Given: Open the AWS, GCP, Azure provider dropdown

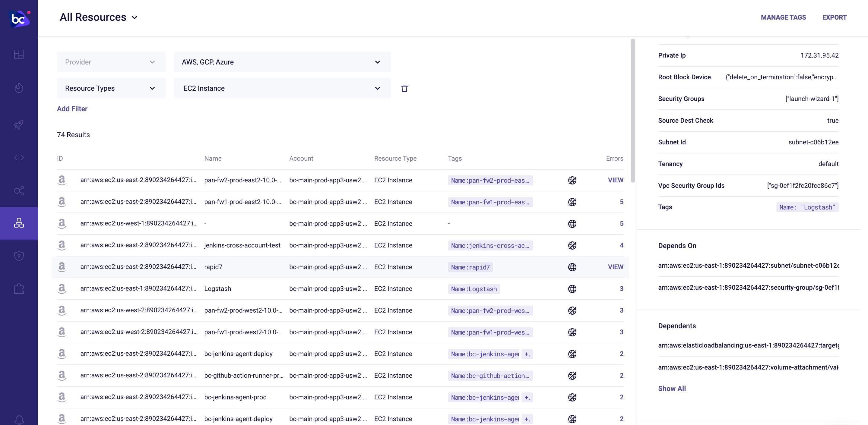Looking at the screenshot, I should point(282,62).
